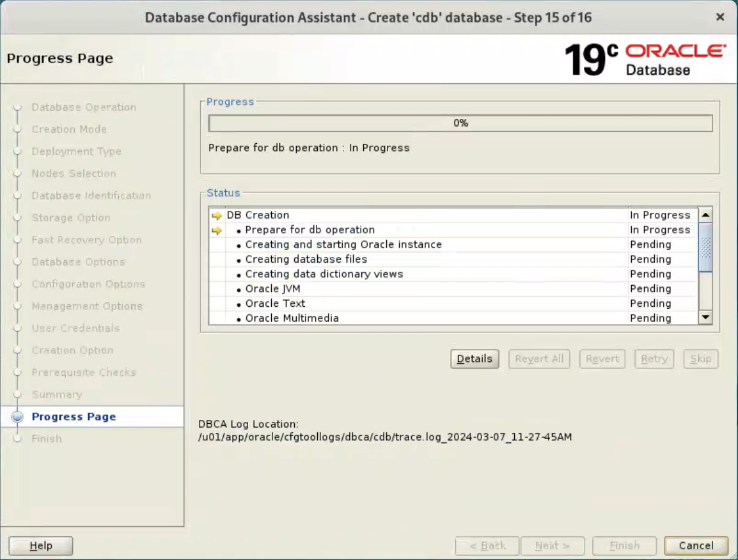Click the status list scroll down arrow
Viewport: 738px width, 560px height.
tap(705, 317)
